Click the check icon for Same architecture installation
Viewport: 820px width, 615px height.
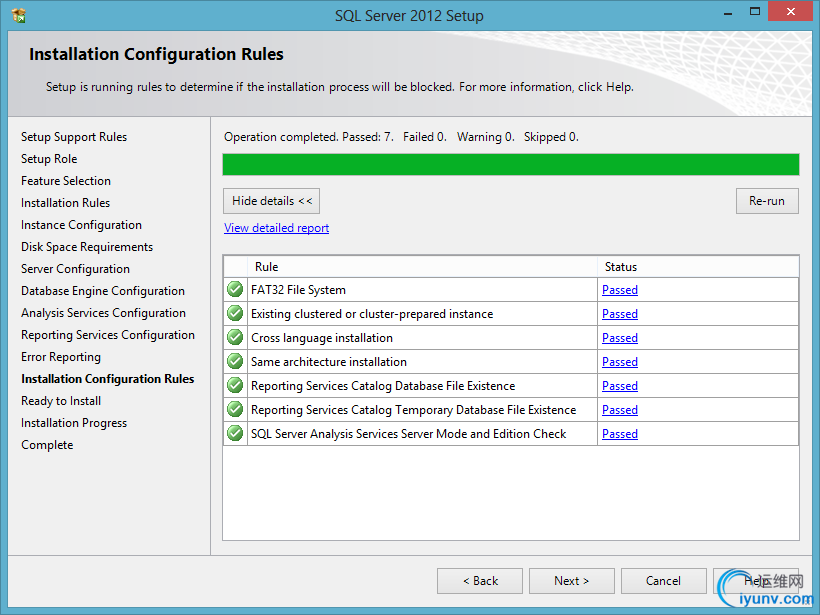pos(235,361)
